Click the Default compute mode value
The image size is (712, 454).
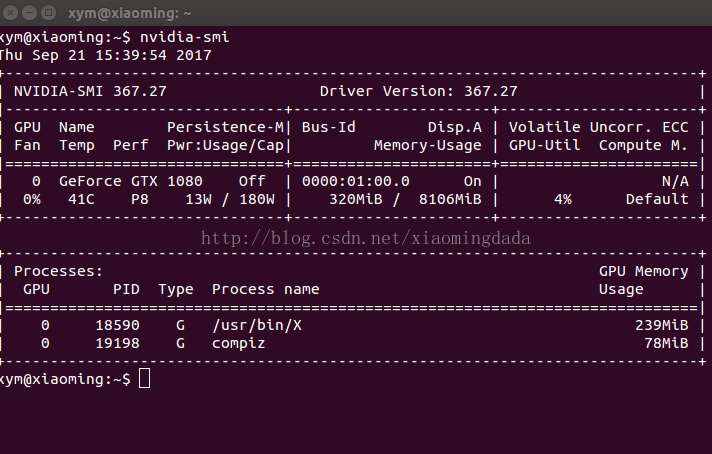pyautogui.click(x=657, y=199)
